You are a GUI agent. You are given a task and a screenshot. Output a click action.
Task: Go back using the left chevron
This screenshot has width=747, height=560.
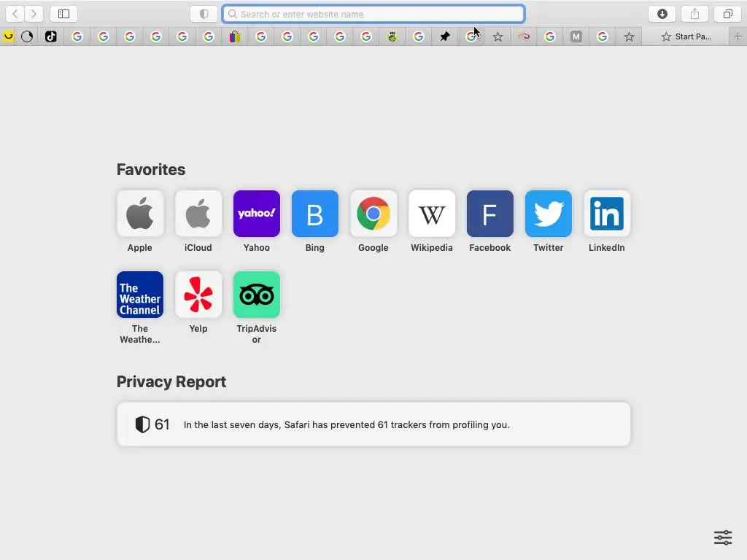15,14
